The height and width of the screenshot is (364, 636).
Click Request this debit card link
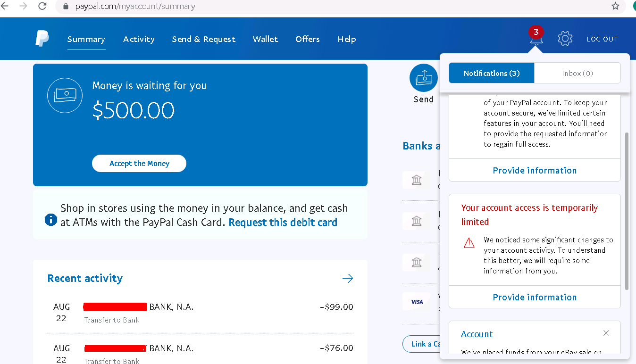[x=283, y=223]
